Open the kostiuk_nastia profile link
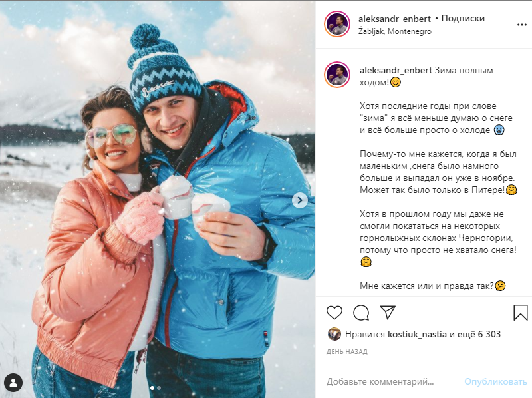532x398 pixels. click(417, 335)
